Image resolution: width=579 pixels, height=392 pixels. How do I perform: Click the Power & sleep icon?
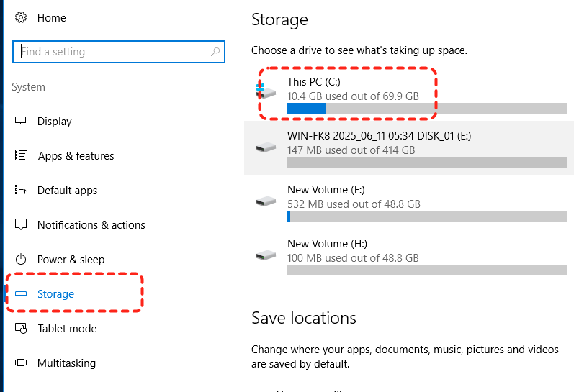point(21,260)
